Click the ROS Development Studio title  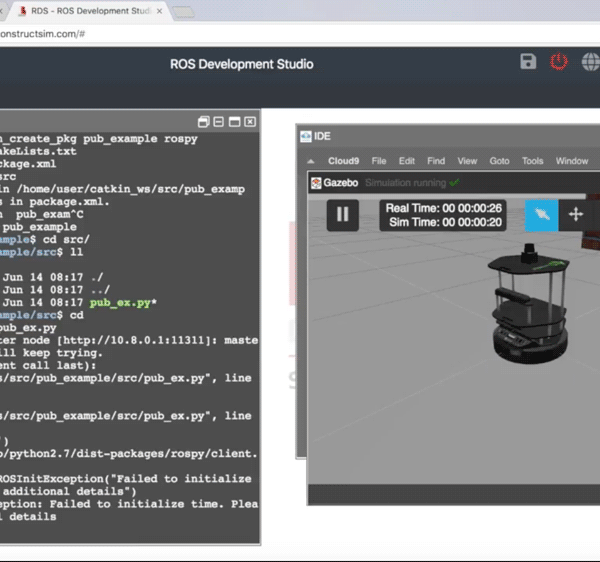coord(241,64)
